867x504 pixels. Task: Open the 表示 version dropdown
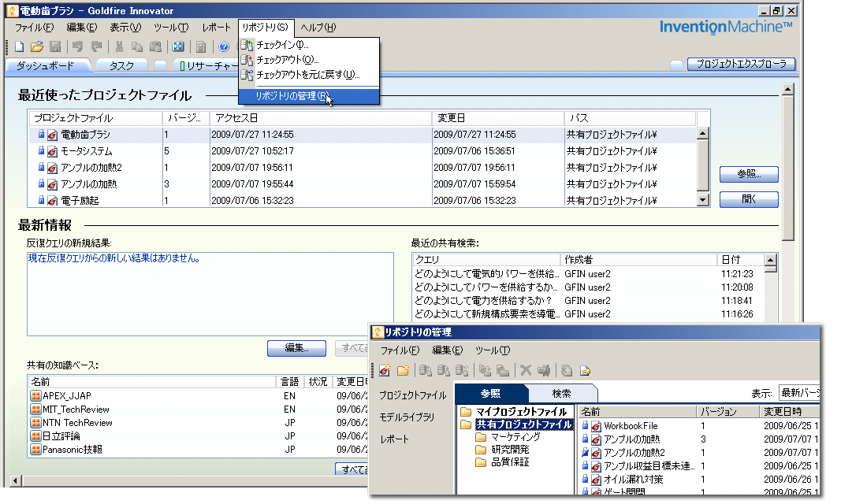[x=799, y=392]
